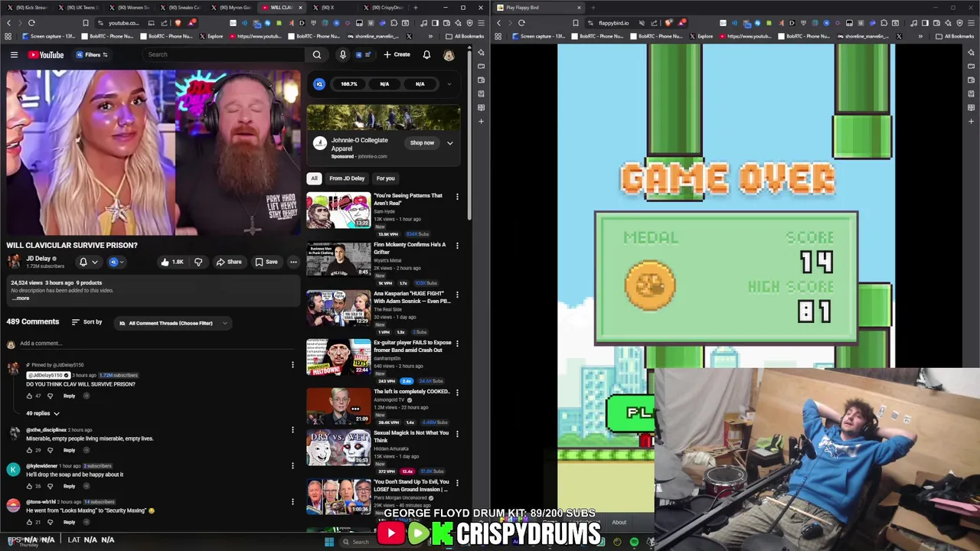Open the JD Delay channel name
The width and height of the screenshot is (980, 551).
38,259
